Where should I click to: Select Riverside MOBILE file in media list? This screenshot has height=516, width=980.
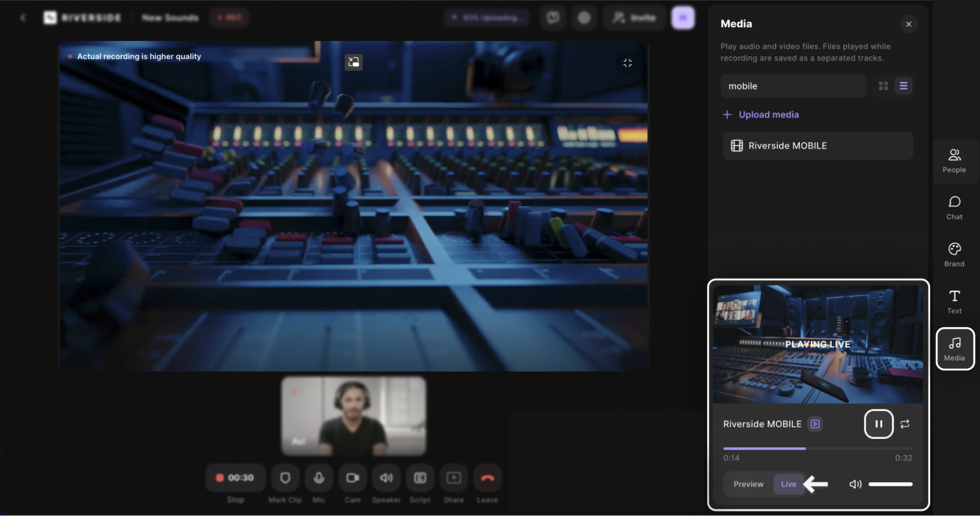[x=817, y=146]
